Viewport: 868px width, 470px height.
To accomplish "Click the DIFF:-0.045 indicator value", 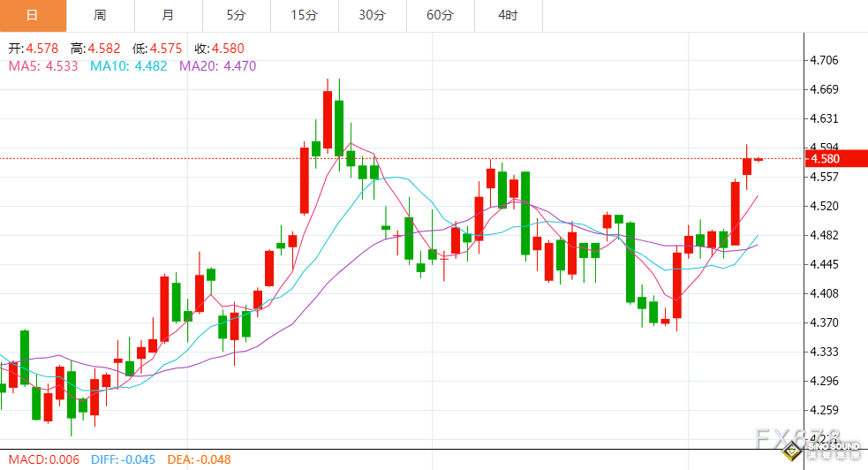I will tap(123, 460).
